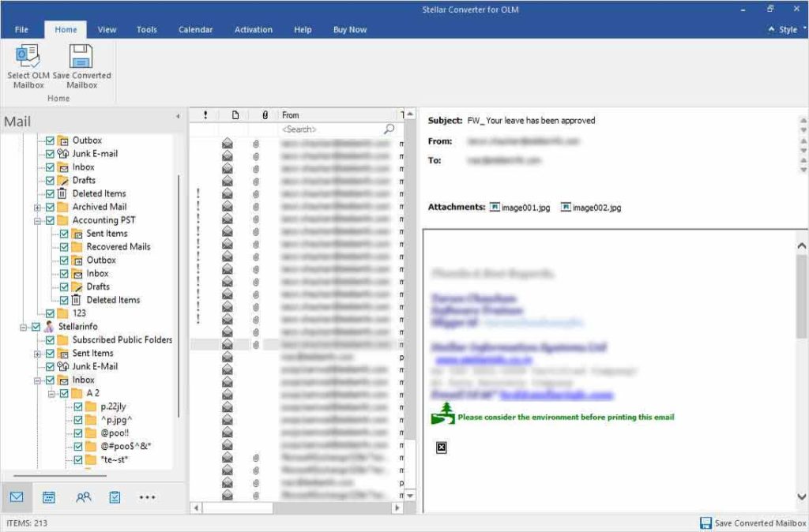Screen dimensions: 809x532
Task: Toggle checkbox for Junk E-Mail under Stellarinfo
Action: click(50, 366)
